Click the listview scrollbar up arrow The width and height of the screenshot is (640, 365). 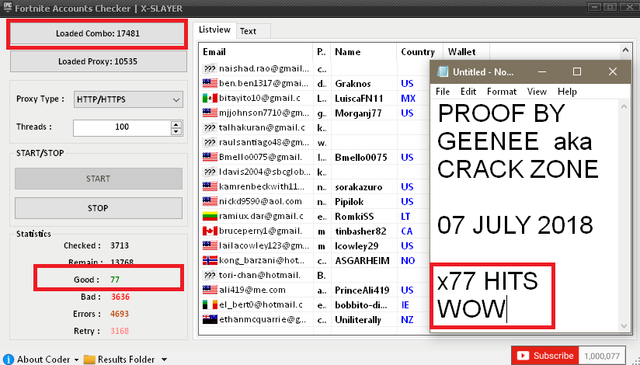[x=625, y=51]
